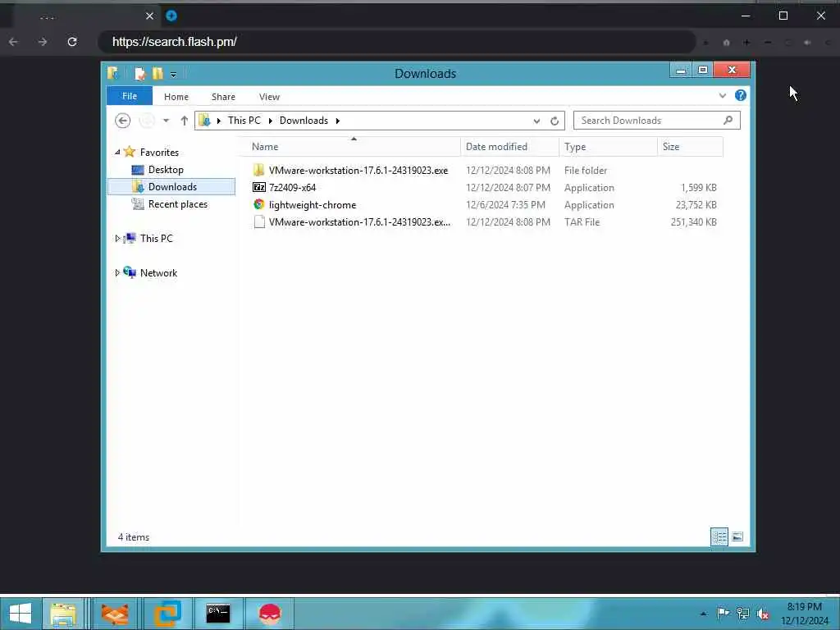Open the red masked-face taskbar app
Viewport: 840px width, 630px height.
269,614
